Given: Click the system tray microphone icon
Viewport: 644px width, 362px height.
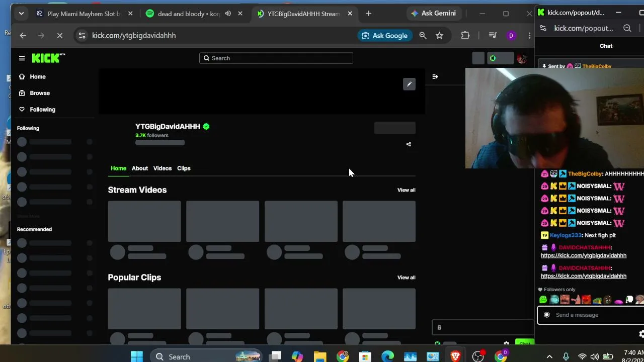Looking at the screenshot, I should click(566, 356).
